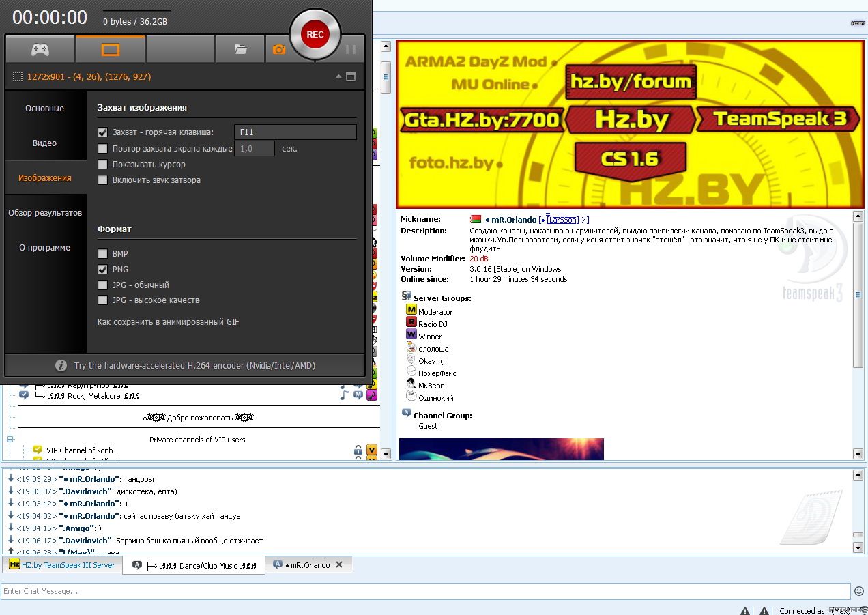868x615 pixels.
Task: Select JPG - высокое качество format checkbox
Action: [x=102, y=300]
